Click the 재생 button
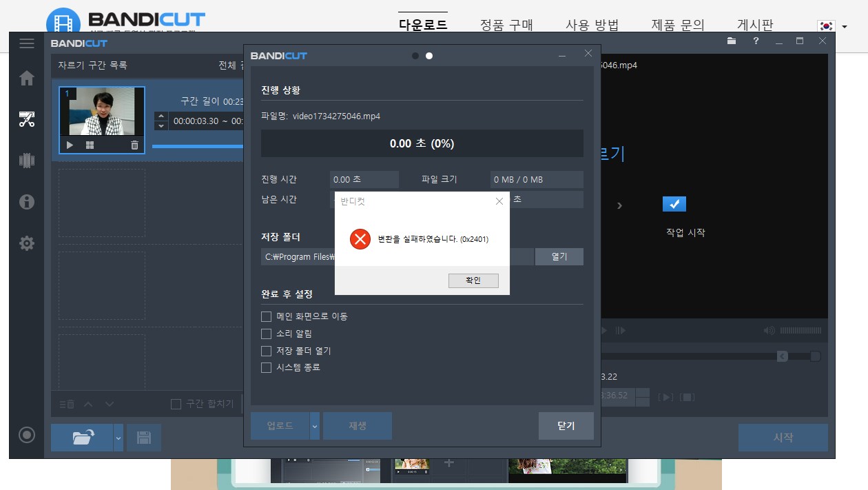This screenshot has width=868, height=490. click(x=358, y=426)
